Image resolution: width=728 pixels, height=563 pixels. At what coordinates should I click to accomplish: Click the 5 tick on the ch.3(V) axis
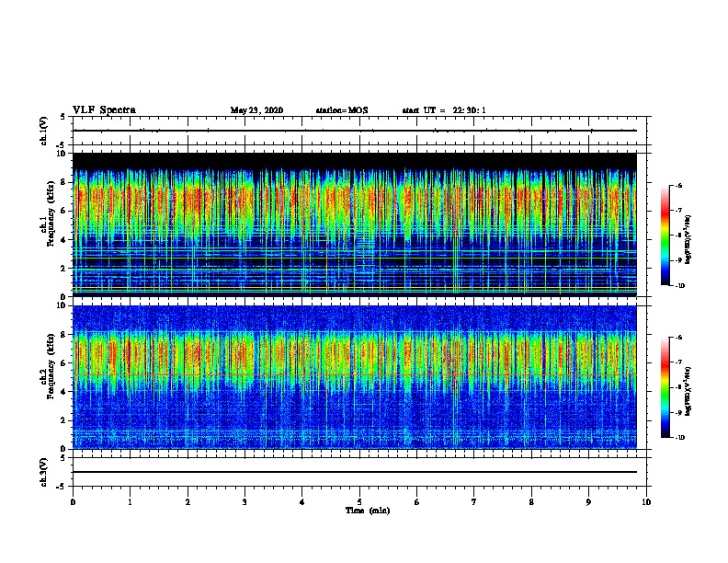[x=63, y=458]
